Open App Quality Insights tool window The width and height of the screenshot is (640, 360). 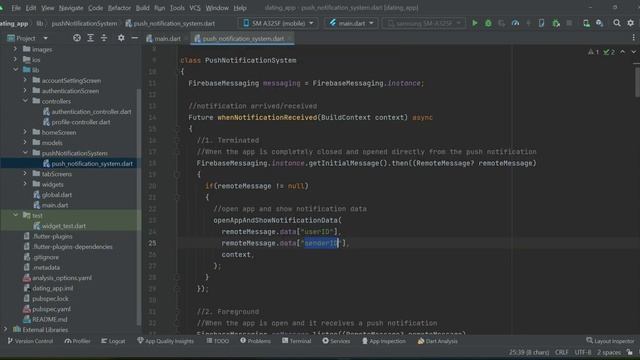(165, 341)
